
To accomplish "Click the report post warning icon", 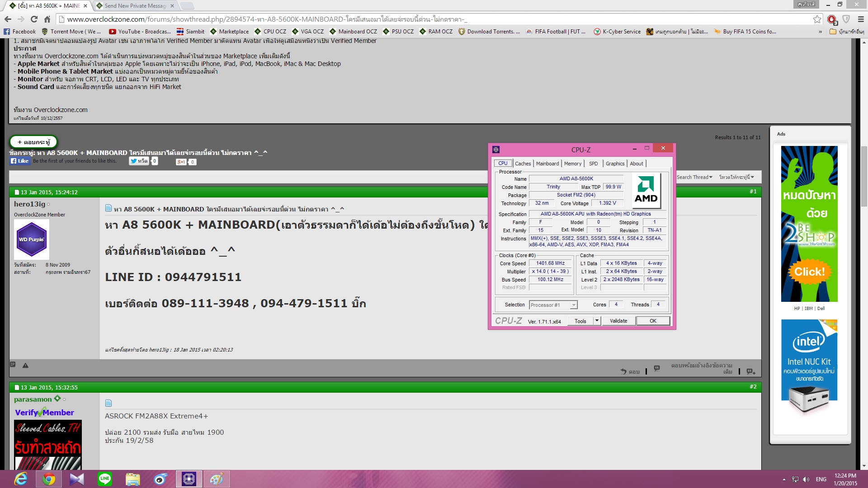I will click(25, 365).
